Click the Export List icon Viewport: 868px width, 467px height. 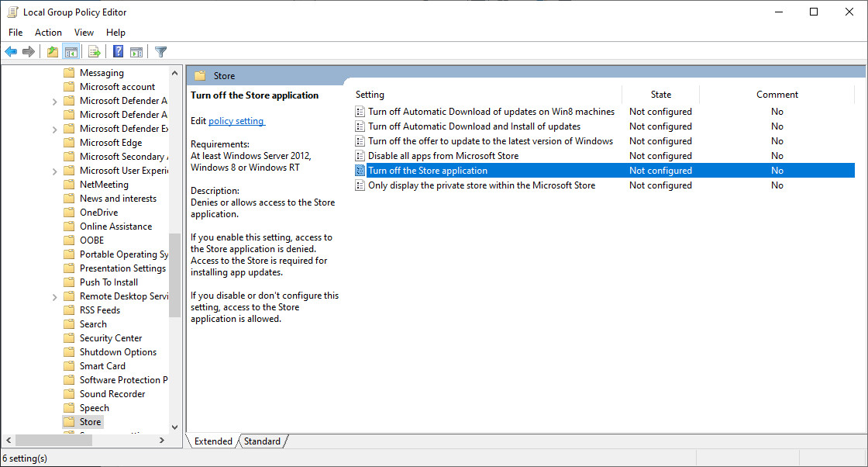[94, 51]
